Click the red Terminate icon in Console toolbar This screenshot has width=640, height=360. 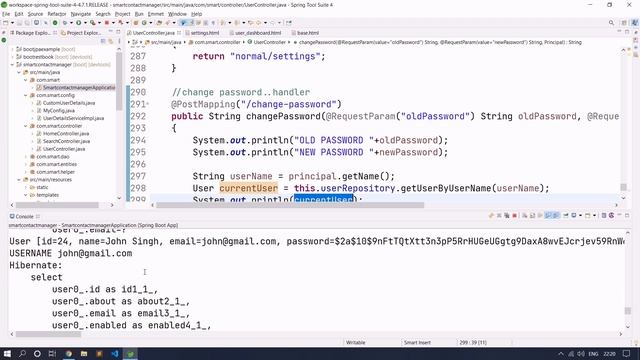pyautogui.click(x=514, y=216)
